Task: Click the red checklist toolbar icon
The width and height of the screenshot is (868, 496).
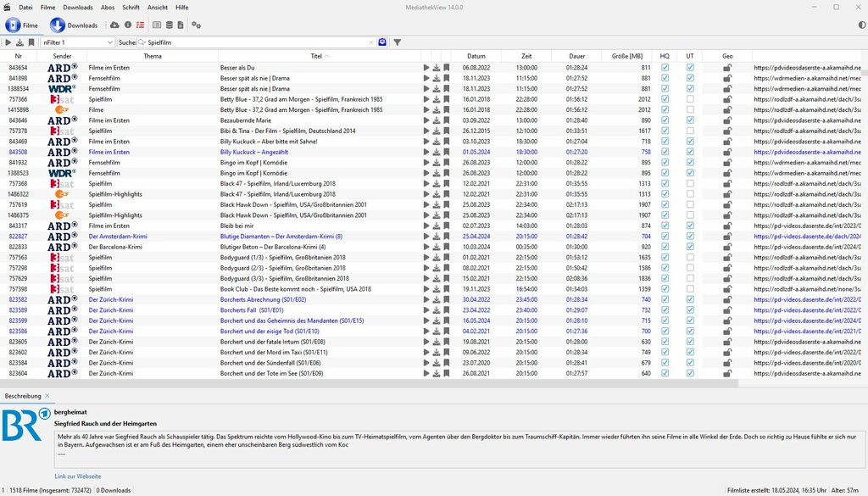Action: 140,25
